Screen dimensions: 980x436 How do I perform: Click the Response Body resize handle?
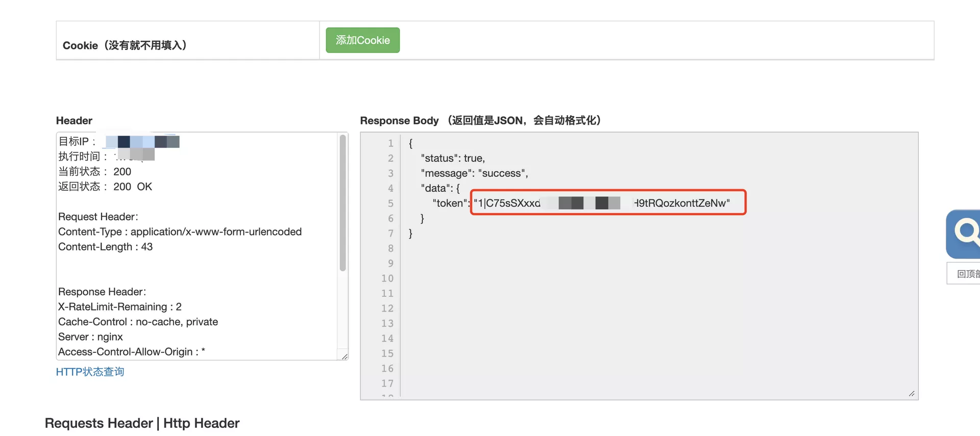912,393
